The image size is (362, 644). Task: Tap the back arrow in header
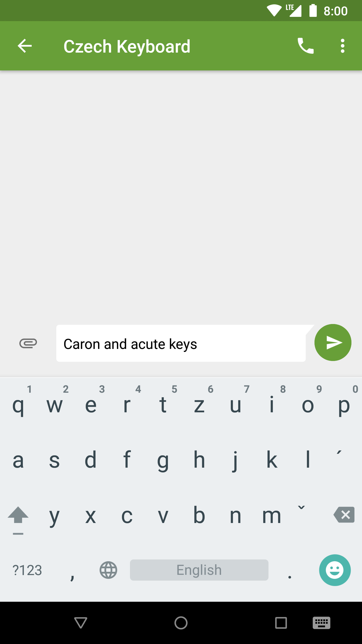pos(25,46)
